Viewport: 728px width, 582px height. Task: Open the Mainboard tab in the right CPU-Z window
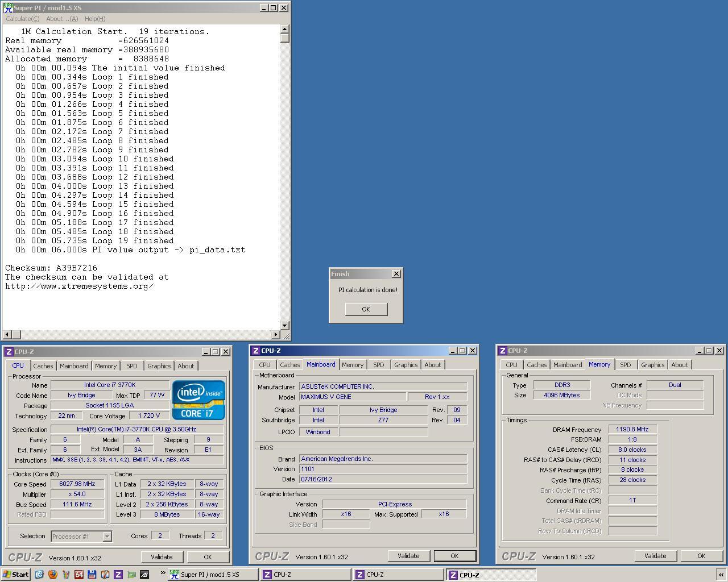(568, 365)
